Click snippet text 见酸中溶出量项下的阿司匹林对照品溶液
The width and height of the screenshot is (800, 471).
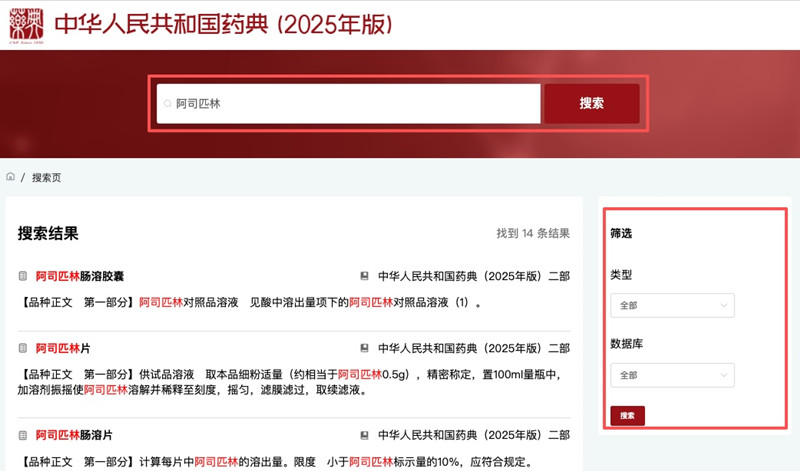click(x=359, y=303)
